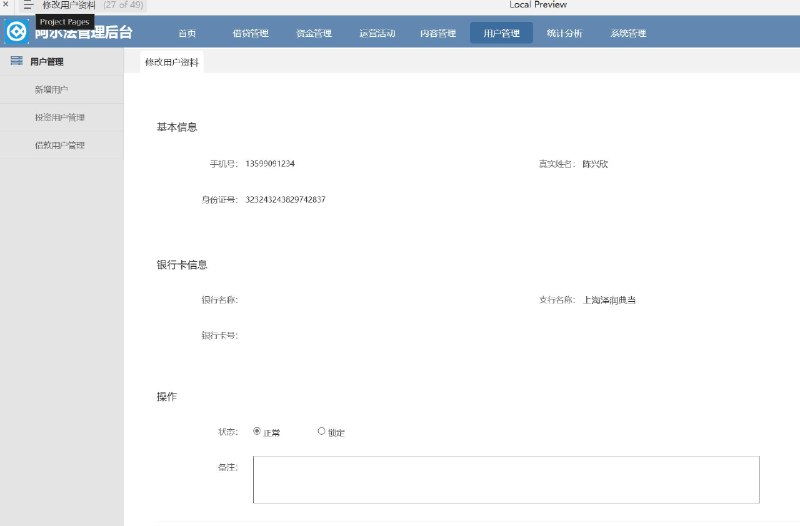
Task: Click the page title 修改用户资料 in preview bar
Action: click(x=69, y=5)
